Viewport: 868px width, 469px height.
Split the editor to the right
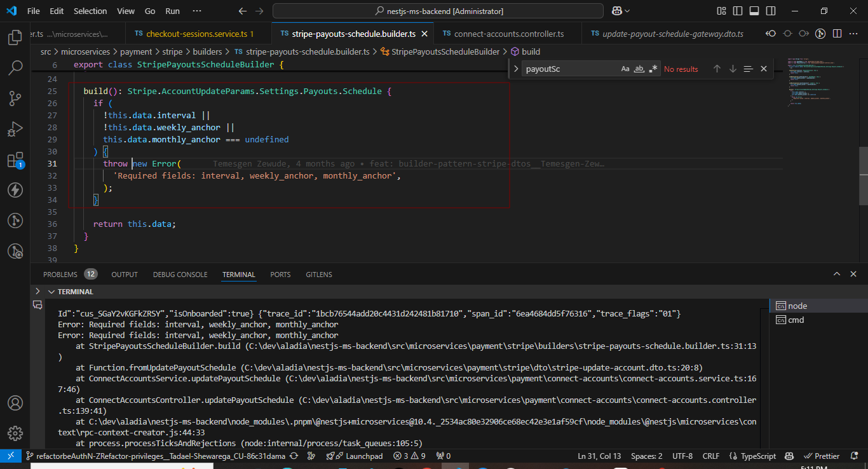coord(837,34)
